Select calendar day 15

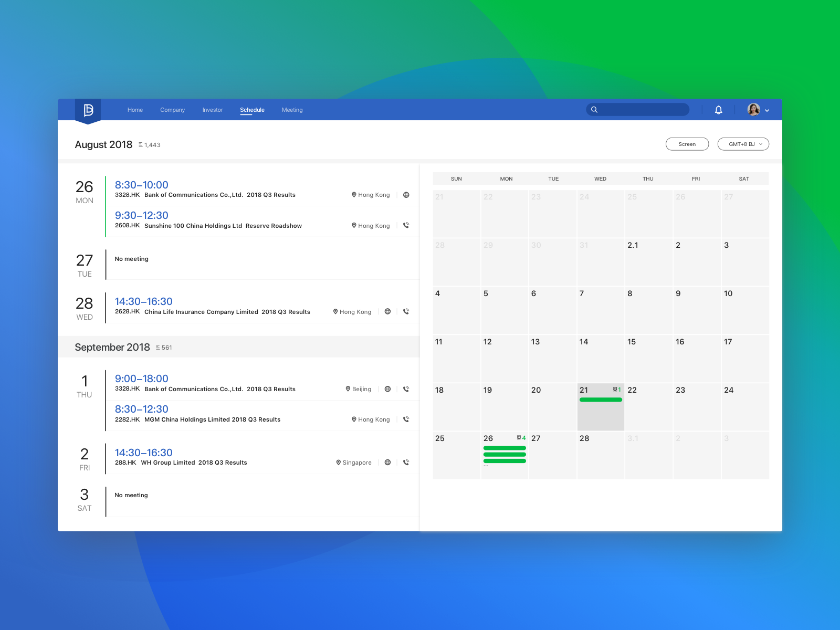[x=648, y=359]
